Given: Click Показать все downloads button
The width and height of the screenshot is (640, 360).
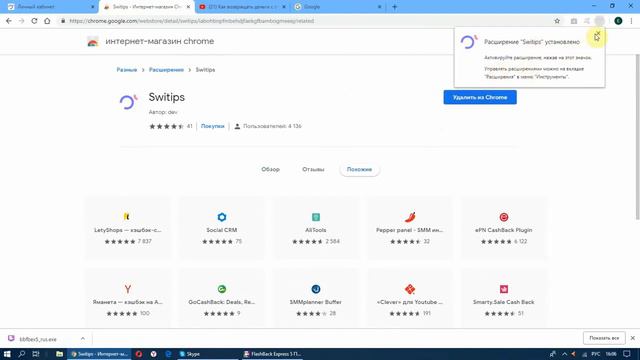Looking at the screenshot, I should 604,338.
